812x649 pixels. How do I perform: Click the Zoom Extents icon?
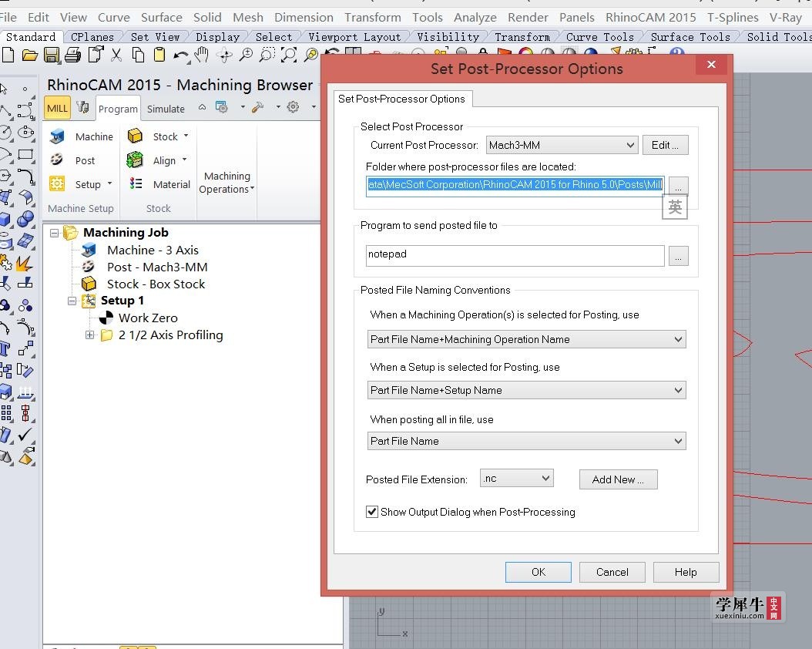289,55
